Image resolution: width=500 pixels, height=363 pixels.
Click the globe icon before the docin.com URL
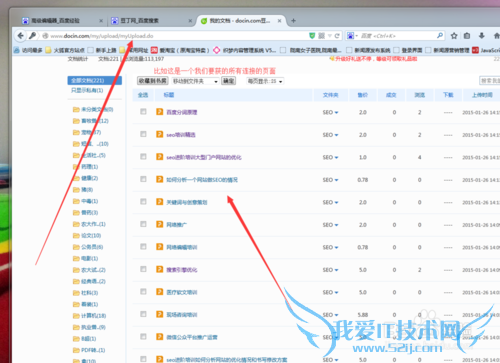coord(45,36)
